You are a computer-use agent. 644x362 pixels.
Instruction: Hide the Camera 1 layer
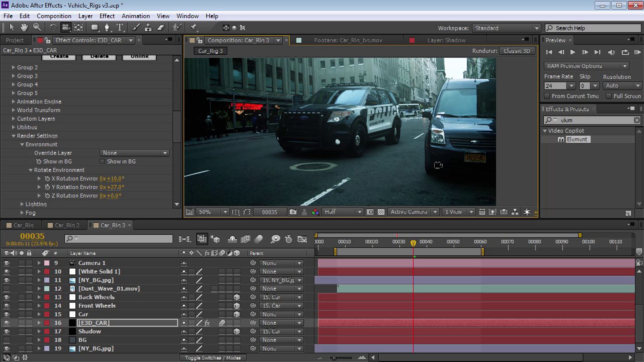(x=6, y=263)
